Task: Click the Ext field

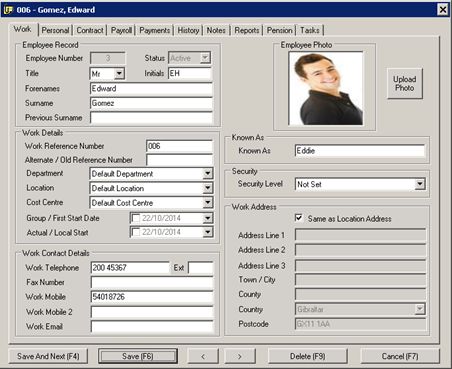Action: [201, 268]
